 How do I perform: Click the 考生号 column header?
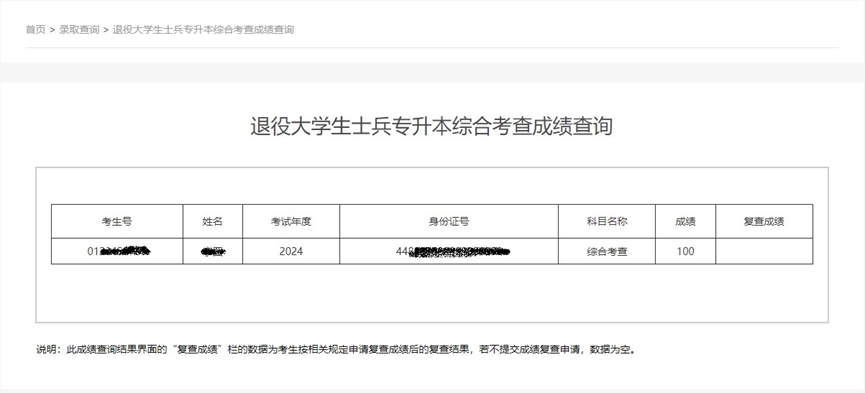pyautogui.click(x=117, y=221)
